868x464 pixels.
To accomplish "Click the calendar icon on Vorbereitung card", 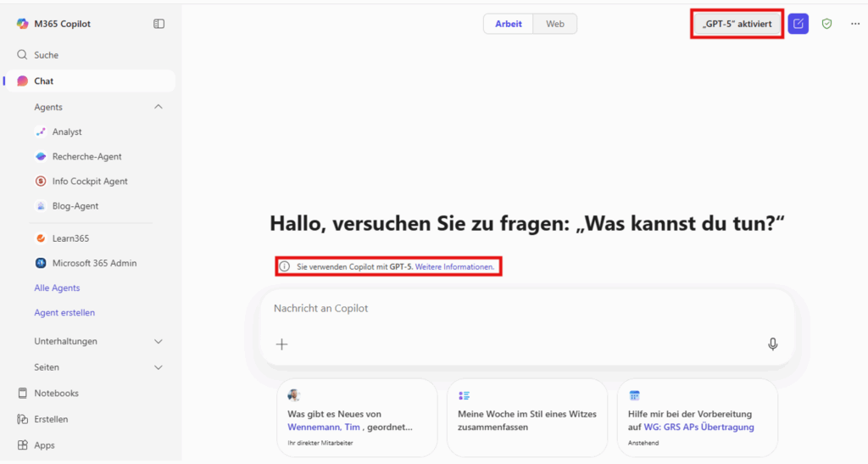I will 634,395.
